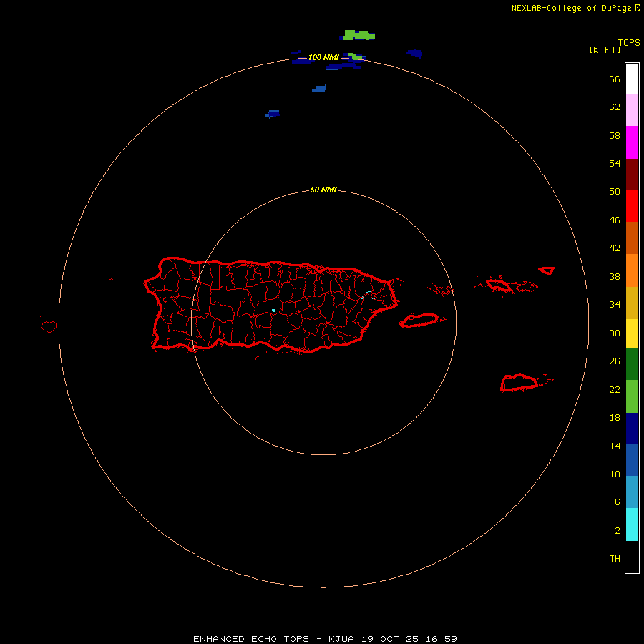Click the black TH threshold swatch
The width and height of the screenshot is (644, 644).
point(632,557)
